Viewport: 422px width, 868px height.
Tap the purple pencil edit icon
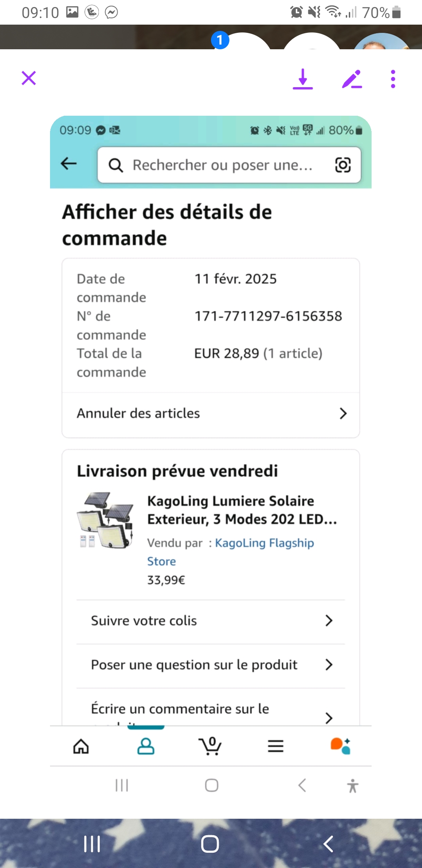coord(352,79)
